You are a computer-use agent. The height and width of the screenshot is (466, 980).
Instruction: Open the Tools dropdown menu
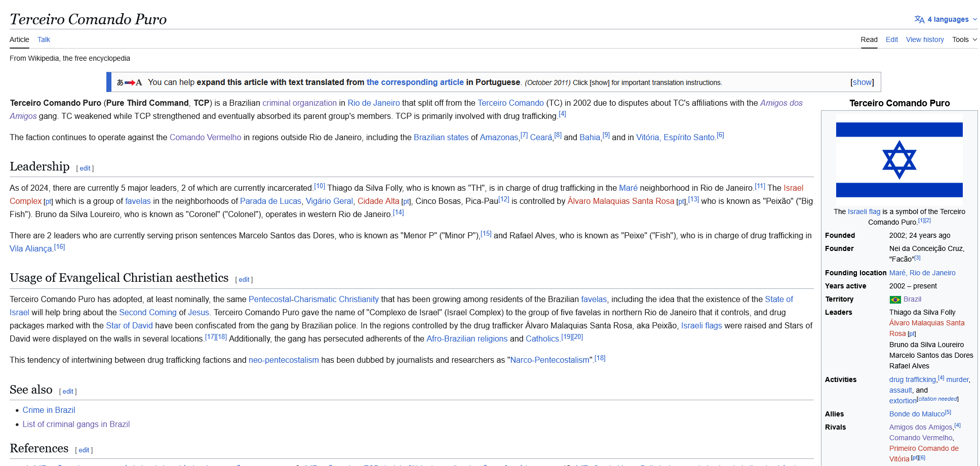coord(965,39)
